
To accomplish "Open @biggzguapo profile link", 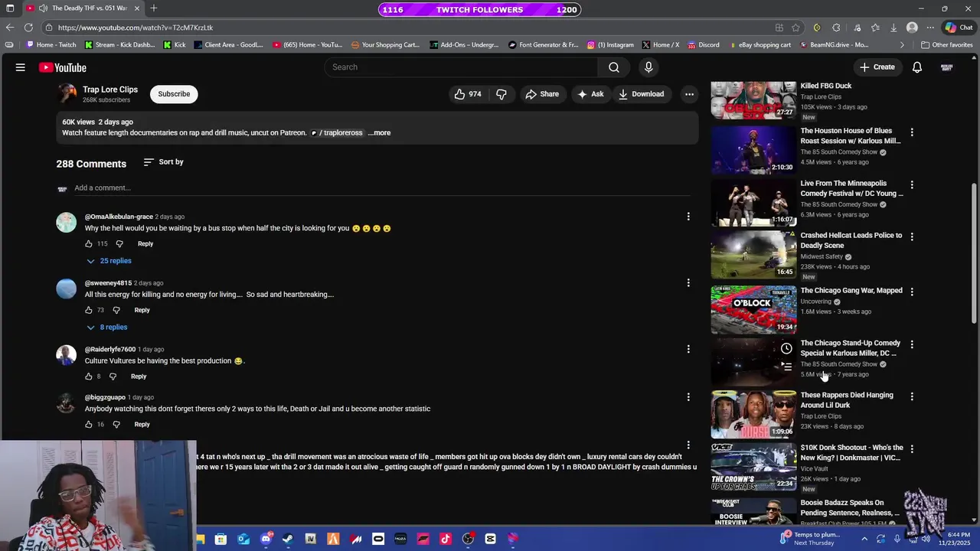I will click(x=105, y=398).
